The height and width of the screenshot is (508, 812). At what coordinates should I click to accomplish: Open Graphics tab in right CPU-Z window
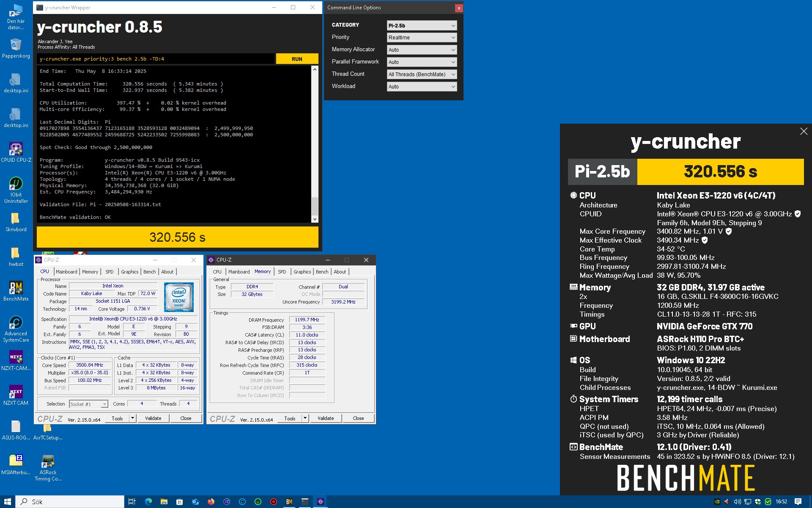click(302, 272)
